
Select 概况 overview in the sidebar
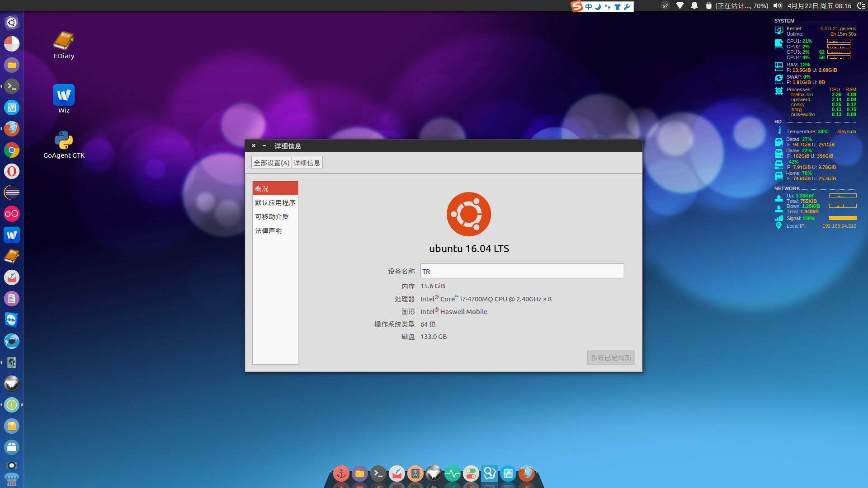(275, 188)
